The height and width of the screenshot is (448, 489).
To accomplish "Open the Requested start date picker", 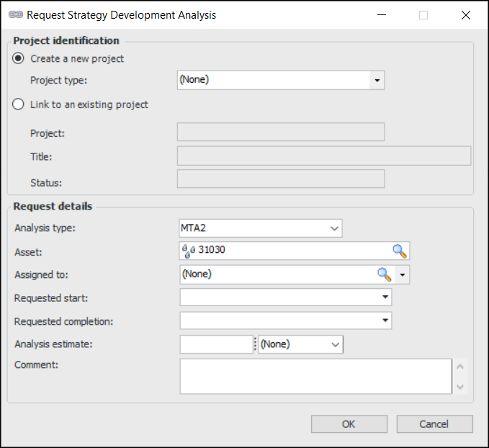I will (x=385, y=297).
